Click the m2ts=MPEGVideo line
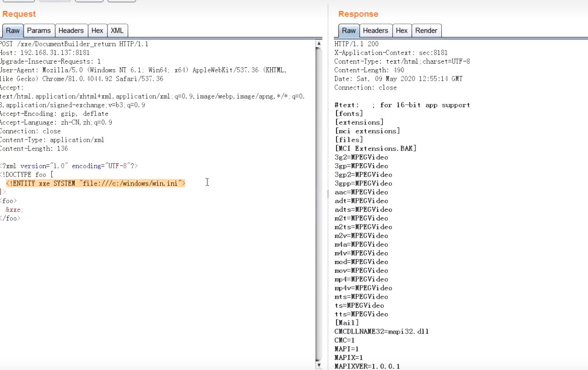Viewport: 588px width, 370px height. [x=363, y=227]
